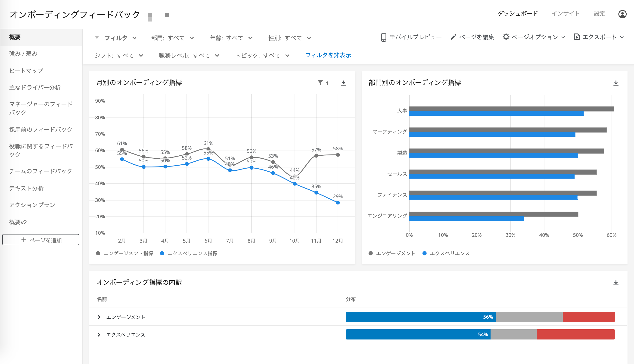Download the department onboarding metrics chart

[x=616, y=83]
